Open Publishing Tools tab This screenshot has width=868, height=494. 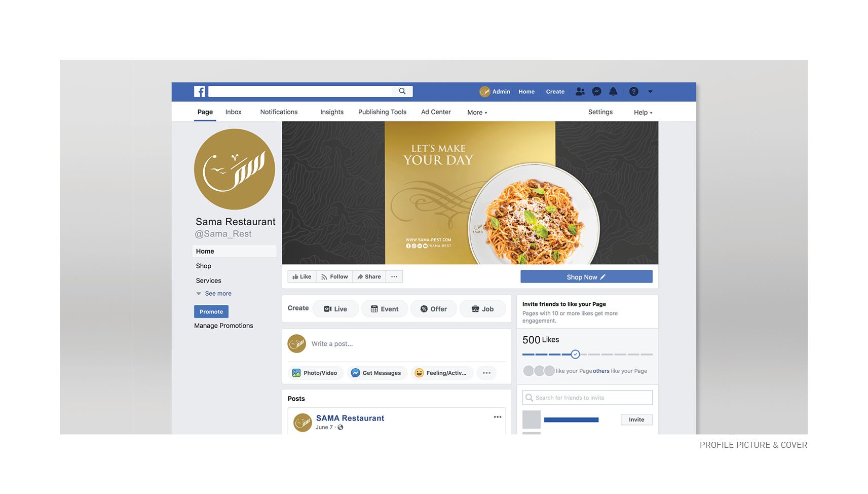(382, 112)
